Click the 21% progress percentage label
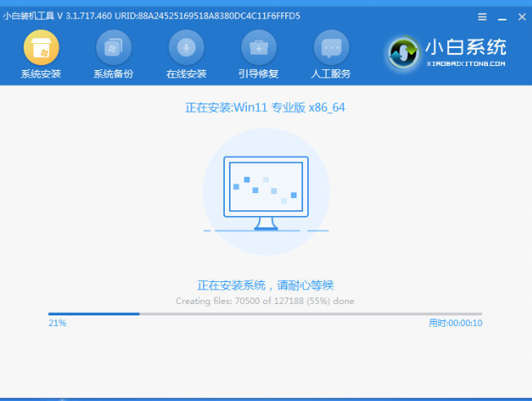The width and height of the screenshot is (532, 401). pos(57,324)
